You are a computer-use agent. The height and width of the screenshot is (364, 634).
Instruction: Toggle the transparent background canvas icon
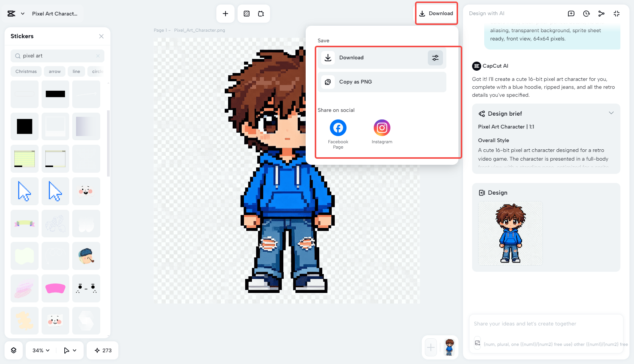[247, 14]
